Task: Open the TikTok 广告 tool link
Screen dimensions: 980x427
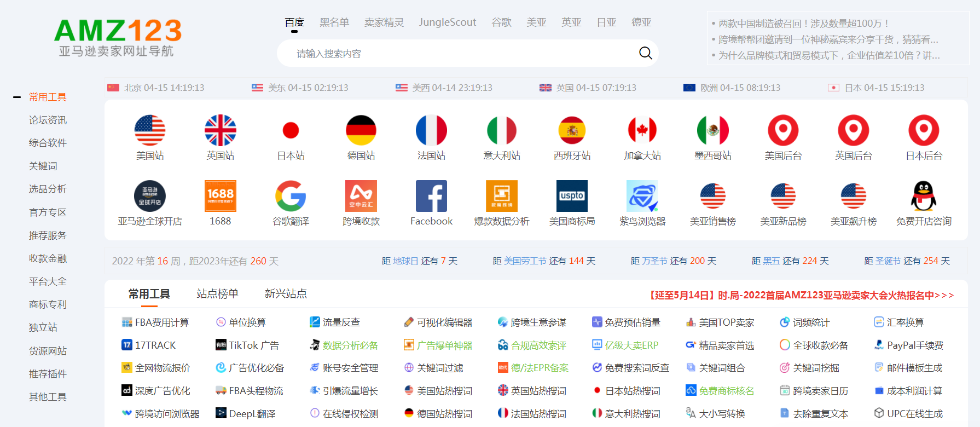Action: pyautogui.click(x=247, y=345)
